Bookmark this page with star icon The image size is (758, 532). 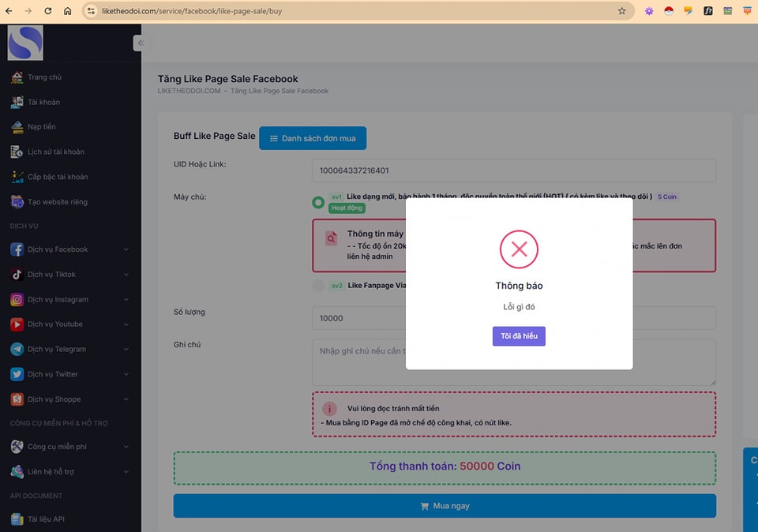(x=621, y=10)
